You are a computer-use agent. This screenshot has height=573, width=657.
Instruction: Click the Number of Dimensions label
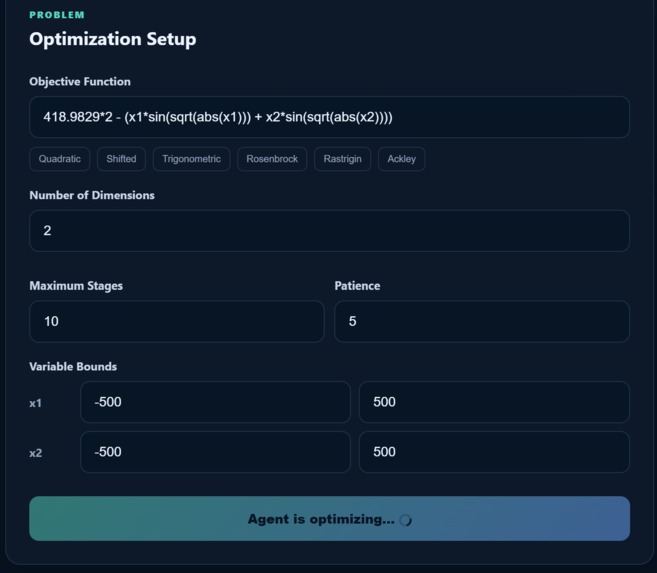92,195
